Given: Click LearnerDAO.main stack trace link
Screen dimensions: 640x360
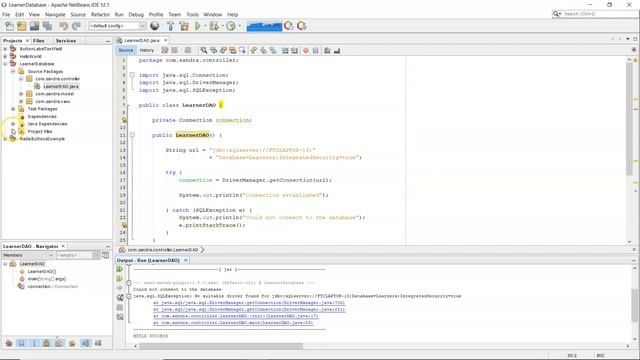Looking at the screenshot, I should [x=233, y=323].
